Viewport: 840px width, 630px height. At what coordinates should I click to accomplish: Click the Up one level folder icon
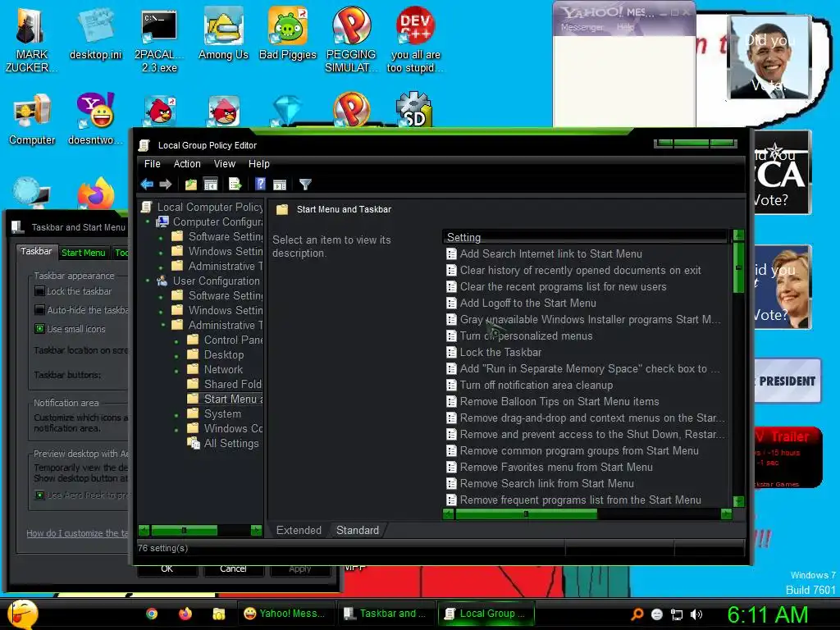coord(190,185)
